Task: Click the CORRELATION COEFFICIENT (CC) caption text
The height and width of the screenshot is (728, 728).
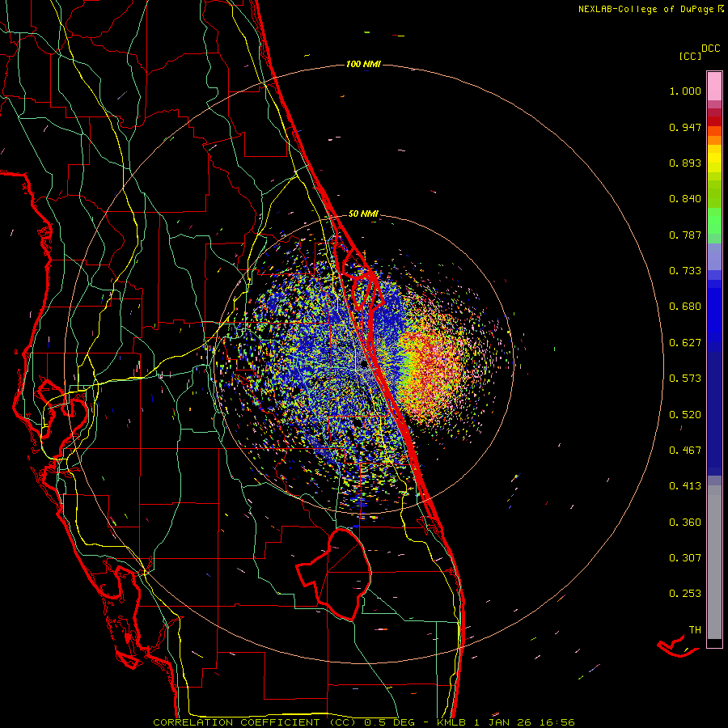Action: point(255,722)
